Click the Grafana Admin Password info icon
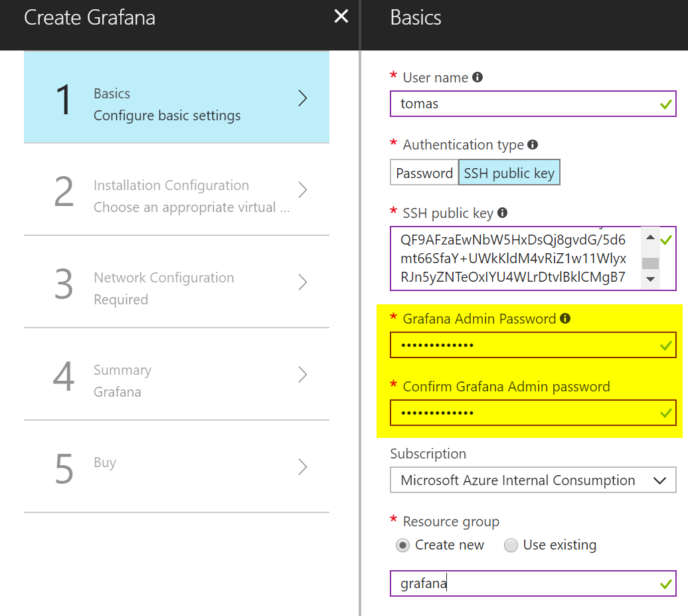 click(x=565, y=318)
